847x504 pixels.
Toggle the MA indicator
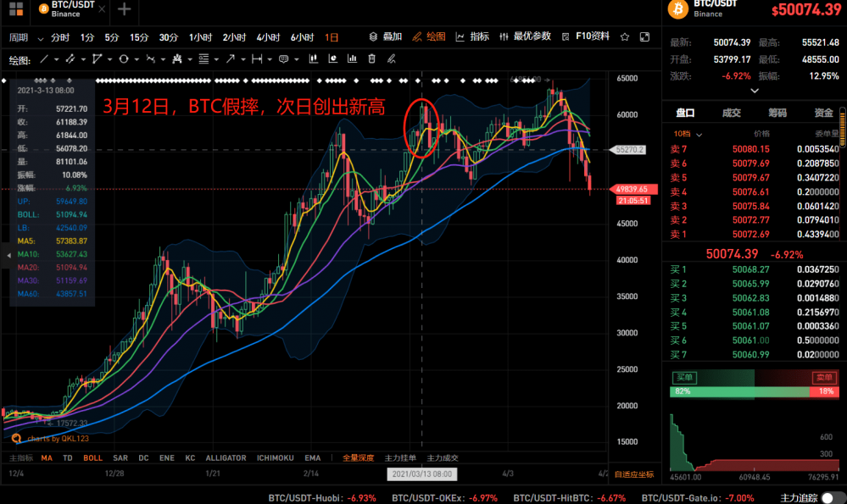pos(46,457)
